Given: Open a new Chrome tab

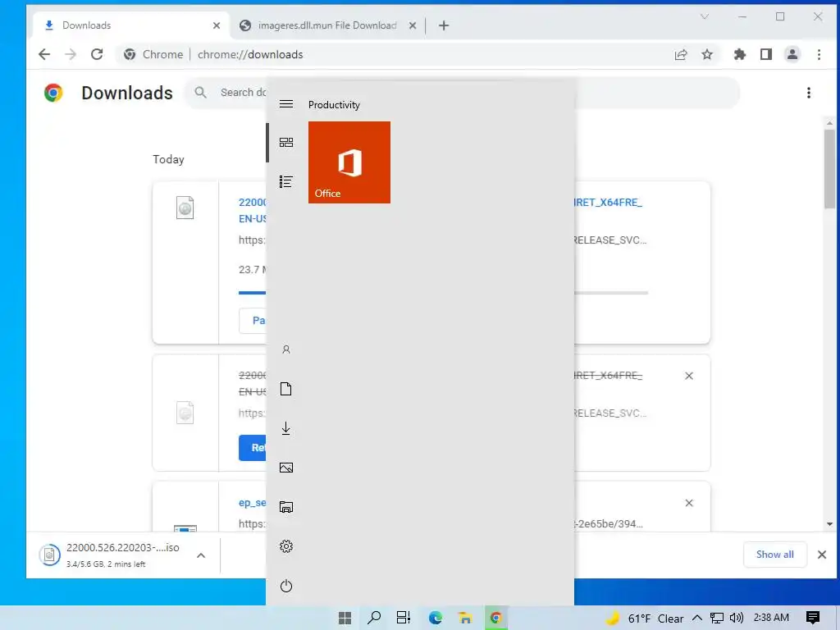Looking at the screenshot, I should [x=444, y=25].
